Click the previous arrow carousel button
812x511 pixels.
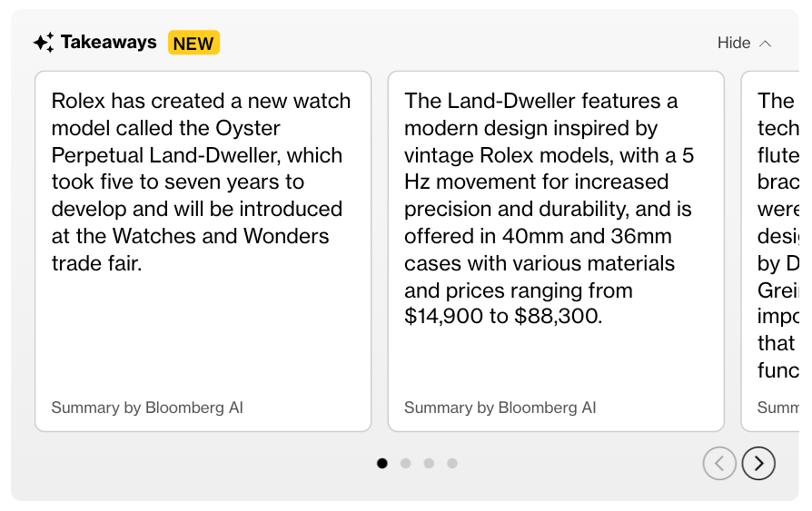719,463
